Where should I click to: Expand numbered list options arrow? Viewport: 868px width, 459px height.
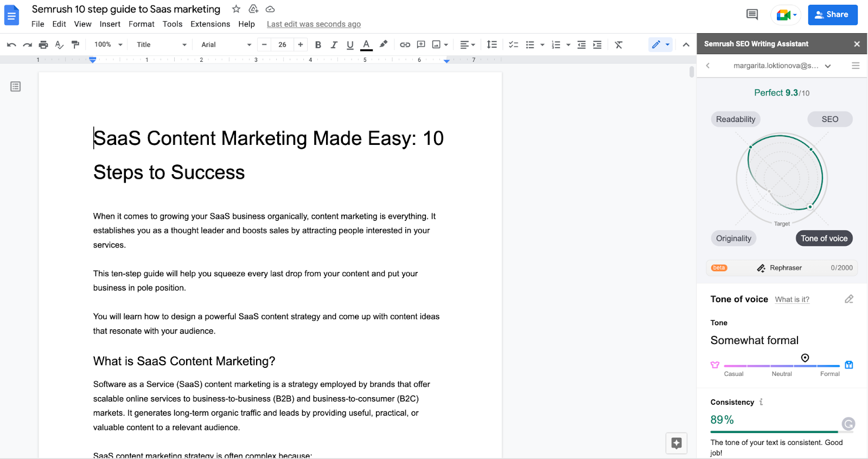[x=568, y=44]
